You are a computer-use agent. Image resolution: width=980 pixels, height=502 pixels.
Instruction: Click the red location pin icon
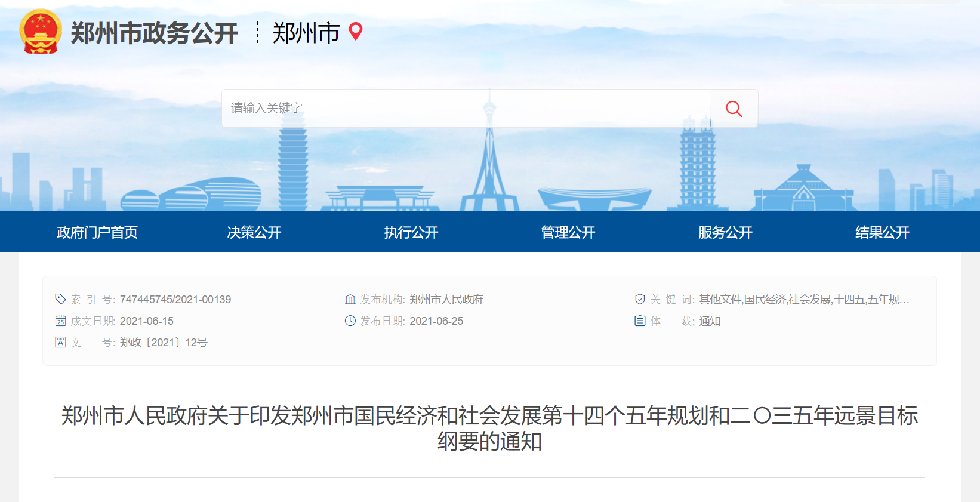coord(356,31)
